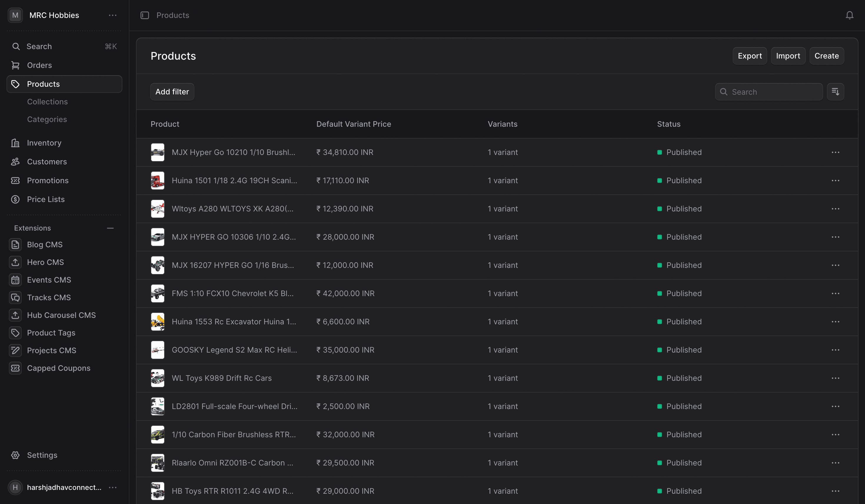This screenshot has height=504, width=865.
Task: Go to Orders in the sidebar
Action: point(64,65)
